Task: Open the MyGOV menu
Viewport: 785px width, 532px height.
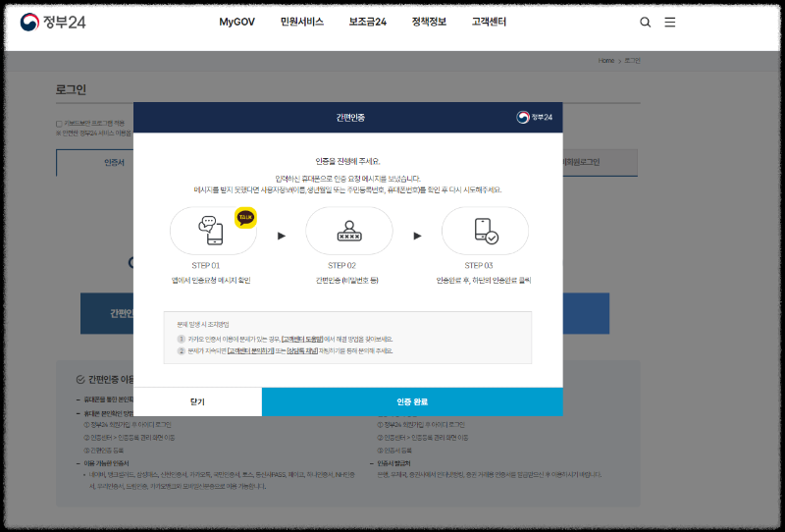Action: (236, 22)
